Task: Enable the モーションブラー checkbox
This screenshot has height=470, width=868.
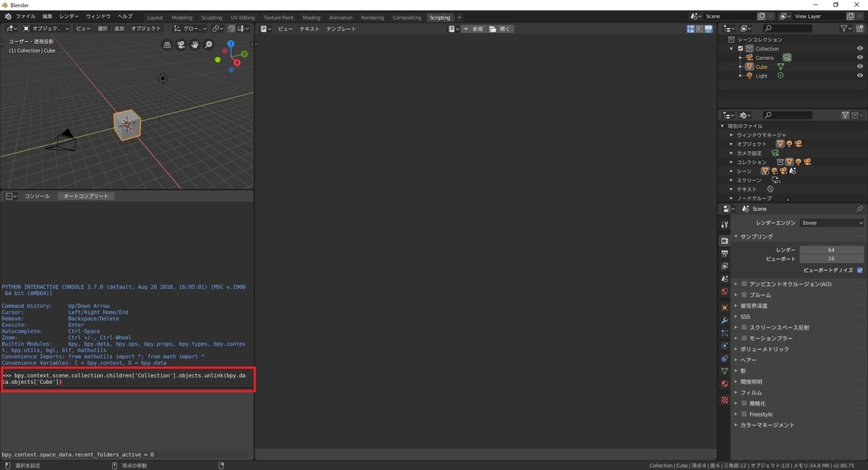Action: pyautogui.click(x=744, y=338)
